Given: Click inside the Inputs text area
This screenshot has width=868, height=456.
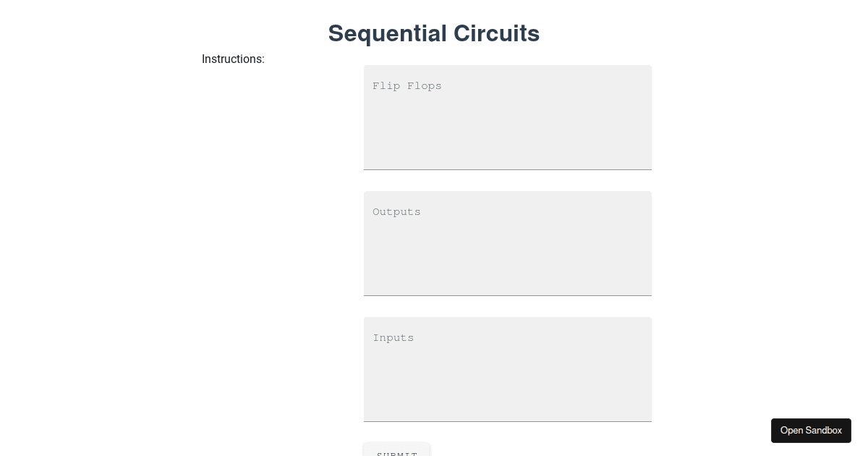Looking at the screenshot, I should coord(506,369).
